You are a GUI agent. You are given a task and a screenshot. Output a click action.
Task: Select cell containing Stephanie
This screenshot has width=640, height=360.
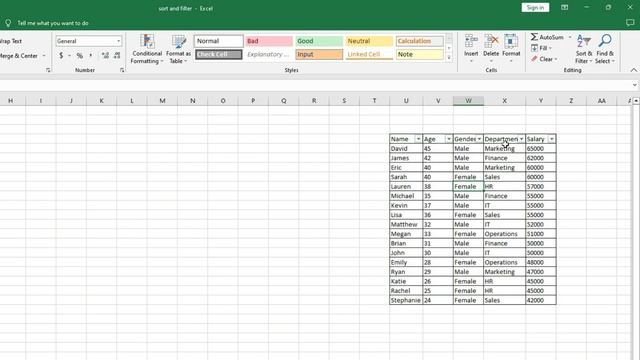[406, 300]
